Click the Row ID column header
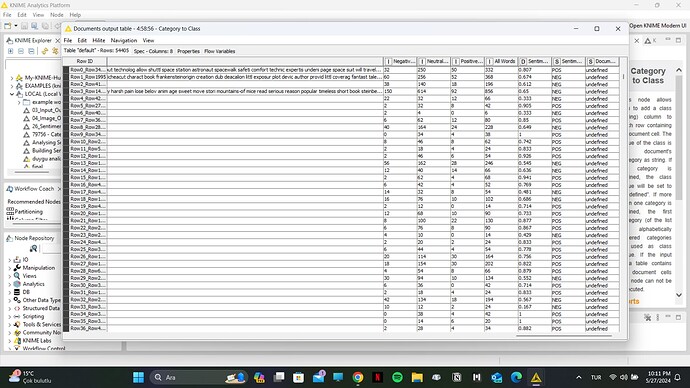 [84, 62]
